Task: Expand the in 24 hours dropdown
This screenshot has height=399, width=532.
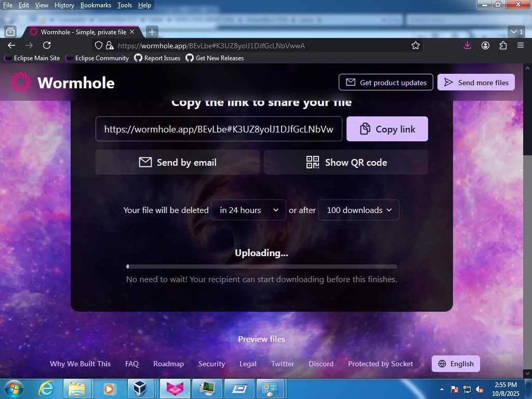Action: pos(248,210)
